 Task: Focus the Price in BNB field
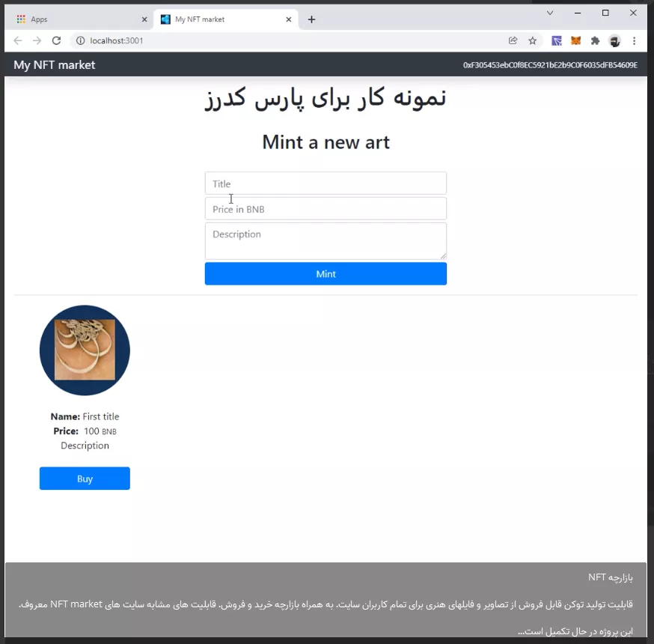[x=326, y=209]
